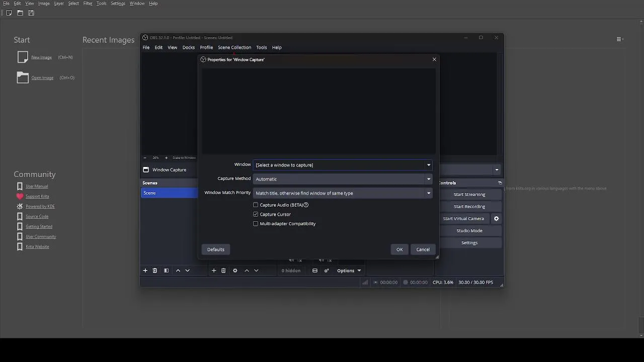Click the folder icon beside Open Image
644x362 pixels.
point(23,77)
